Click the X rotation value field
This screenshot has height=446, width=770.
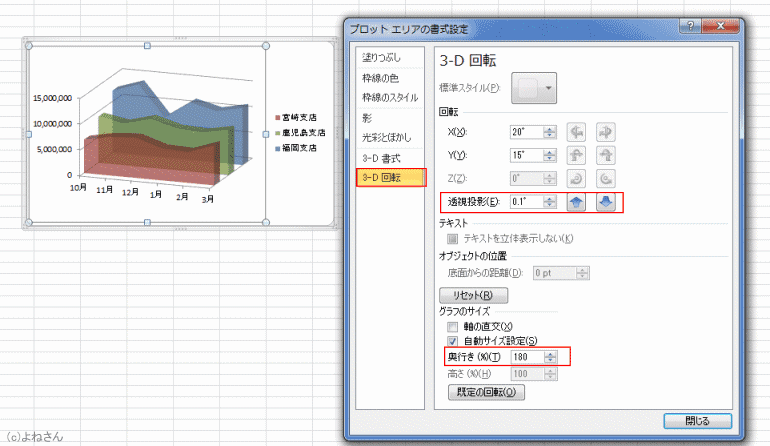(x=526, y=132)
